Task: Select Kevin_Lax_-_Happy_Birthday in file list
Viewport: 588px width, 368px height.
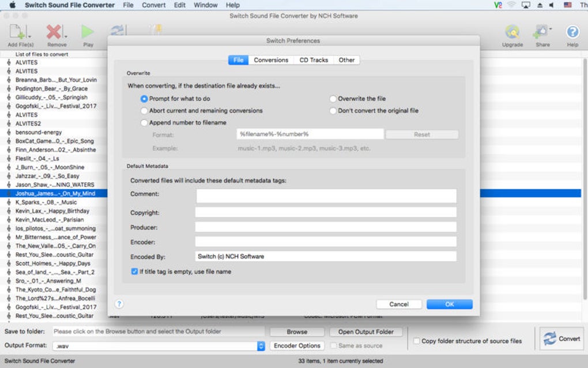Action: (52, 211)
